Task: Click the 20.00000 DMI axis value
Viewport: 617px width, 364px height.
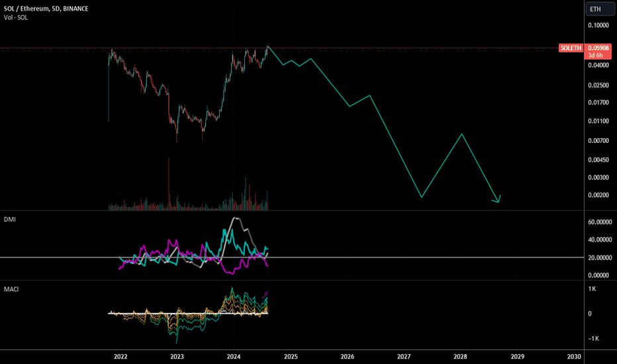Action: pyautogui.click(x=600, y=257)
